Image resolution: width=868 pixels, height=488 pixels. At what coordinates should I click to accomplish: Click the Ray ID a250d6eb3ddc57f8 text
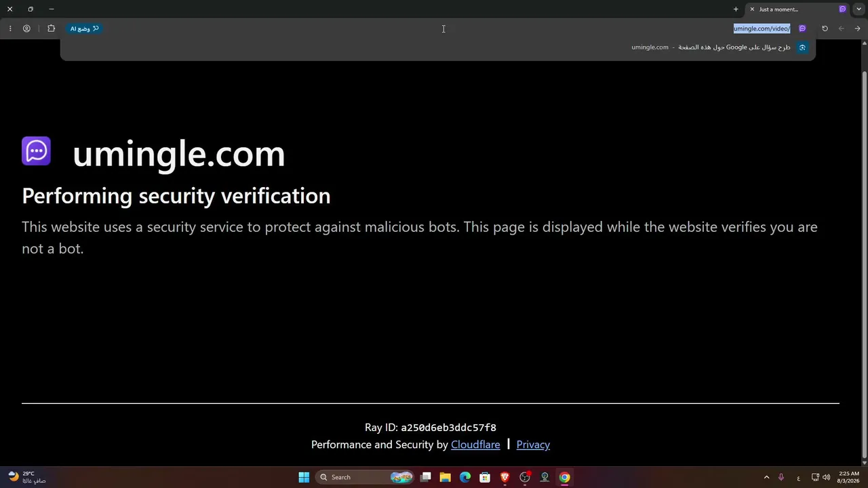[x=431, y=428]
